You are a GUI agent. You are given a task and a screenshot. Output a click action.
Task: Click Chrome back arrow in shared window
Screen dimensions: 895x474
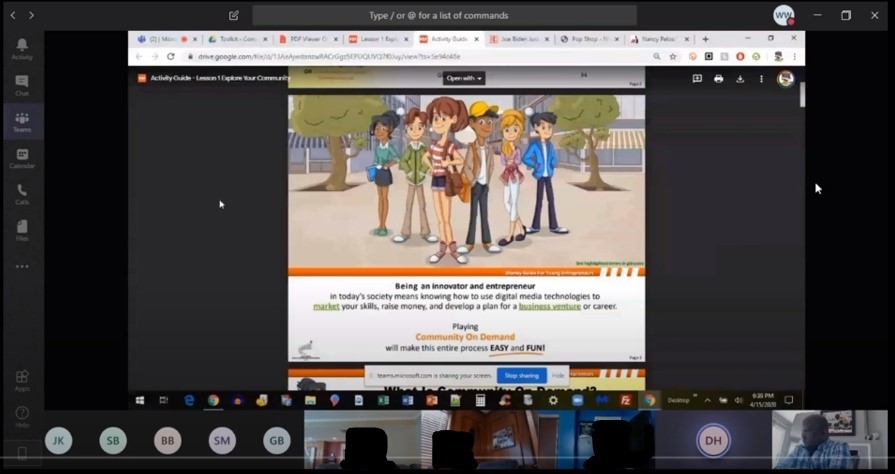point(139,57)
